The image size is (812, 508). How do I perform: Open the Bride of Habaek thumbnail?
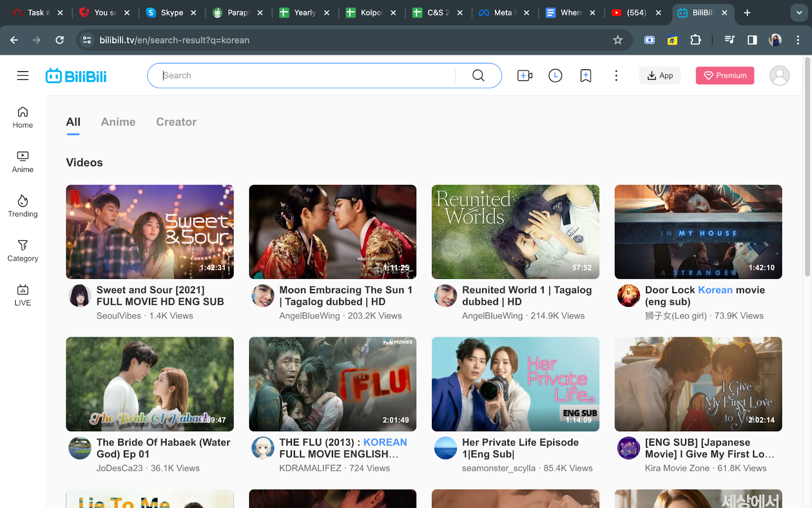(x=150, y=384)
